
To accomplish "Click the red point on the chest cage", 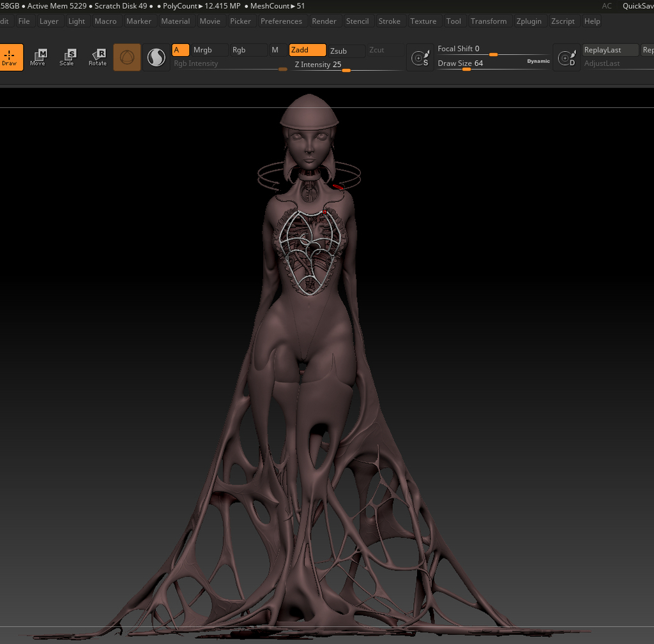I will point(324,211).
